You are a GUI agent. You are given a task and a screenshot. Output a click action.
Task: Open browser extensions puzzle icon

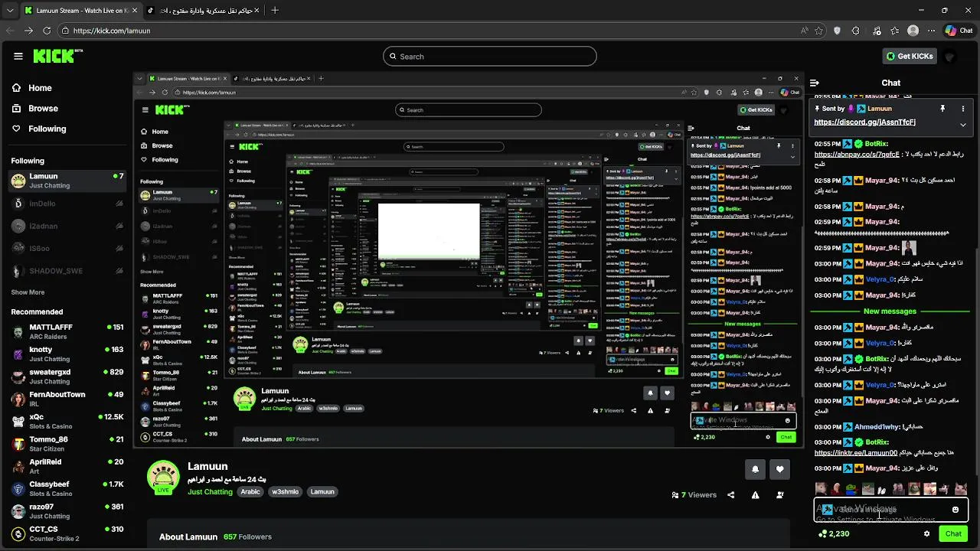856,31
